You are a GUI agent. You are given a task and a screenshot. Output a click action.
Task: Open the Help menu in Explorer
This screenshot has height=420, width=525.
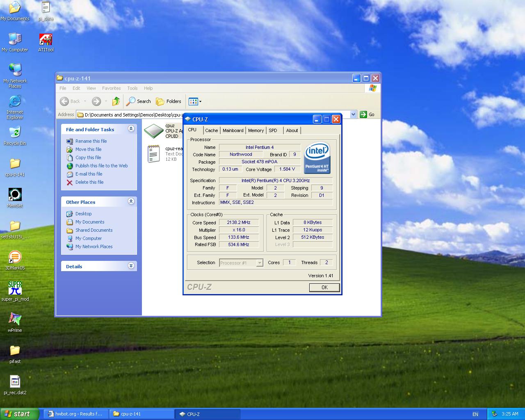pyautogui.click(x=148, y=88)
